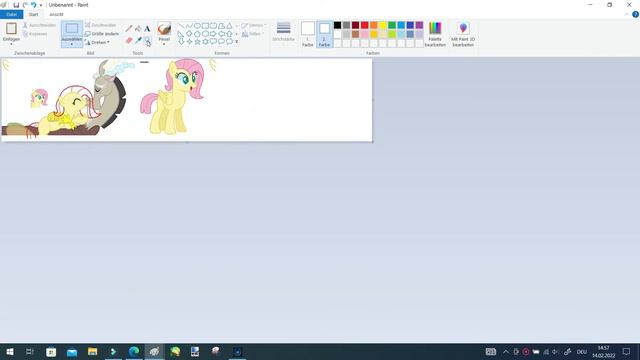The image size is (640, 360).
Task: Open File Explorer from the taskbar
Action: pyautogui.click(x=93, y=351)
